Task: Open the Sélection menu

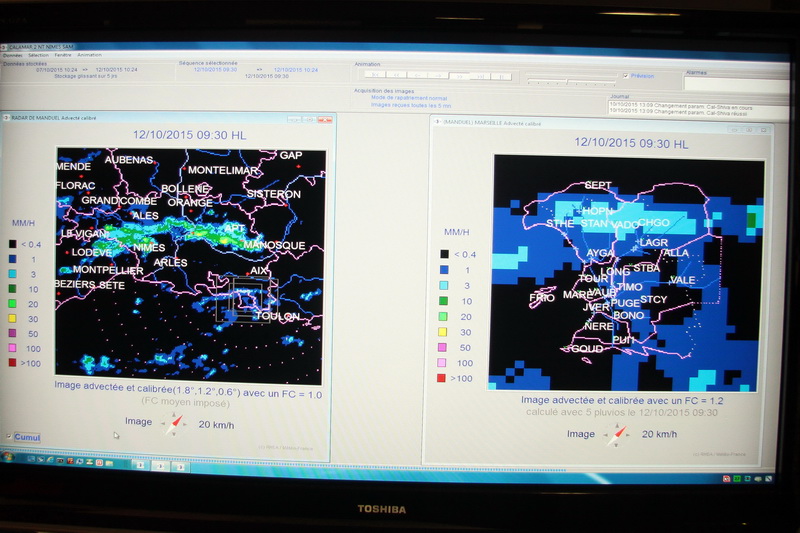Action: (x=38, y=55)
